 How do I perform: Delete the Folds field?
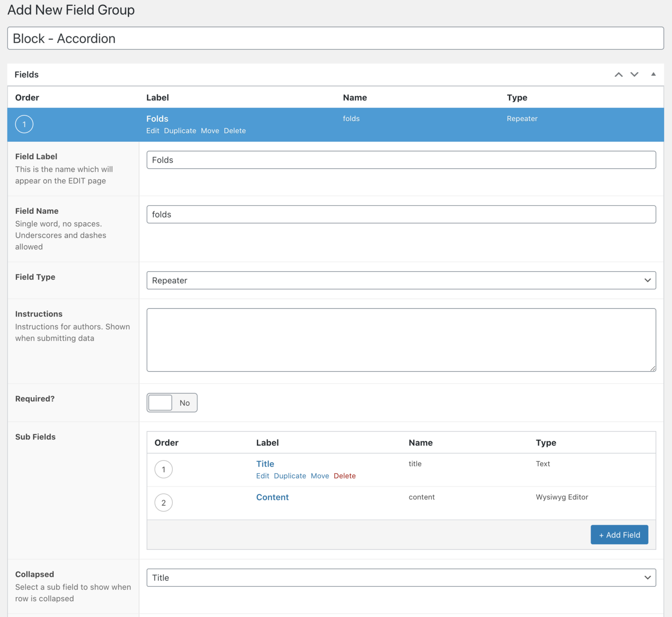(x=234, y=130)
